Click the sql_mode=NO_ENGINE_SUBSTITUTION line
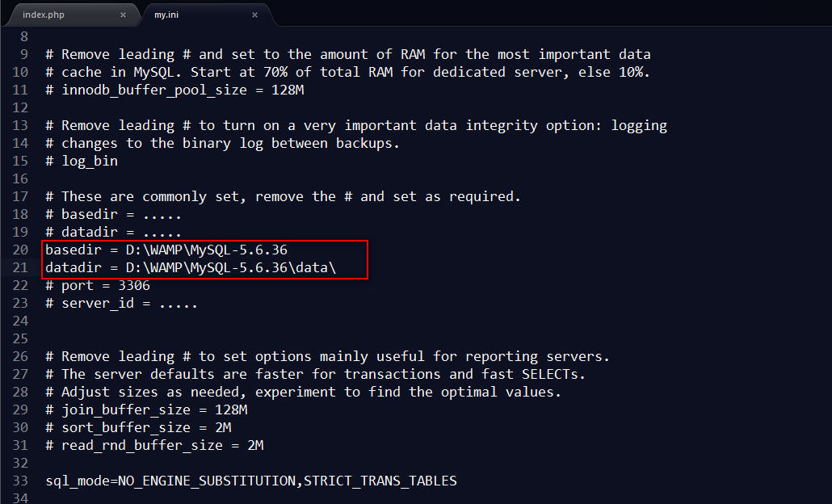Image resolution: width=832 pixels, height=504 pixels. (251, 481)
